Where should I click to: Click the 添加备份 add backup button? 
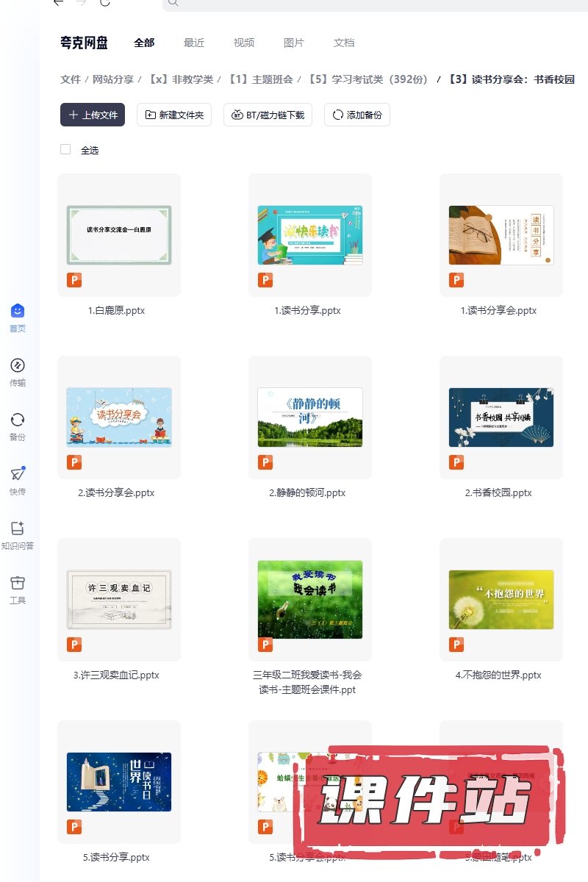click(357, 115)
